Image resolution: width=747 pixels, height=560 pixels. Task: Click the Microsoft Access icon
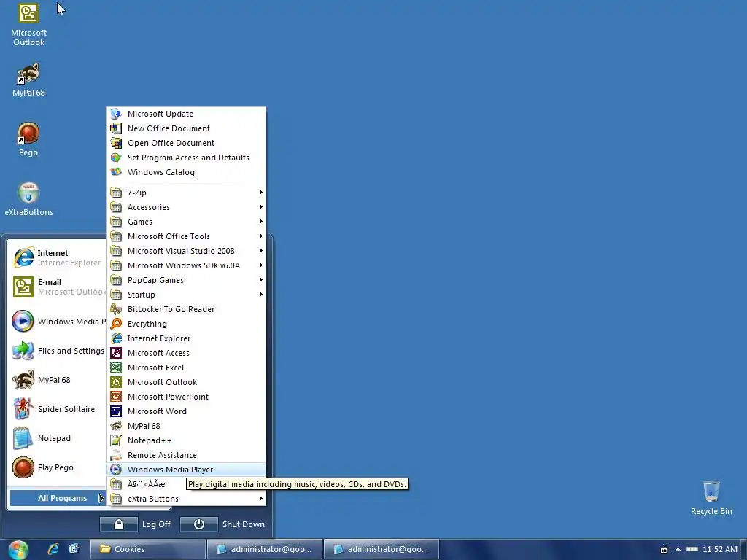[116, 353]
